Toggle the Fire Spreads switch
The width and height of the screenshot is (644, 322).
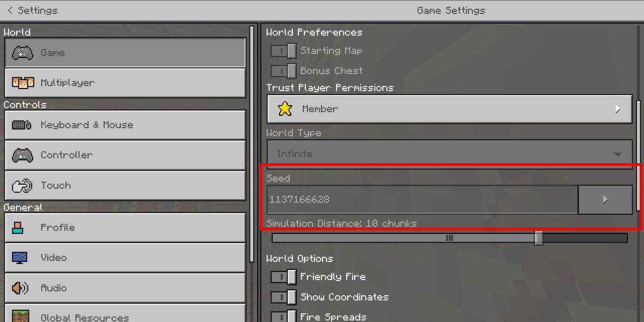[283, 317]
